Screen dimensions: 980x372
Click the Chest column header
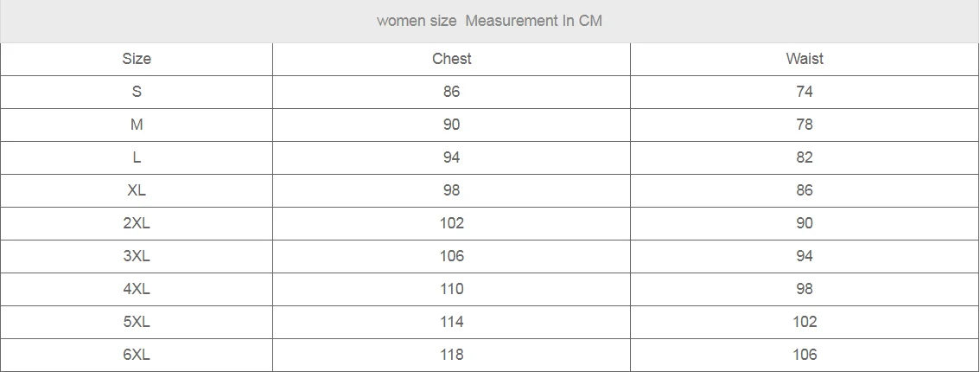coord(451,59)
